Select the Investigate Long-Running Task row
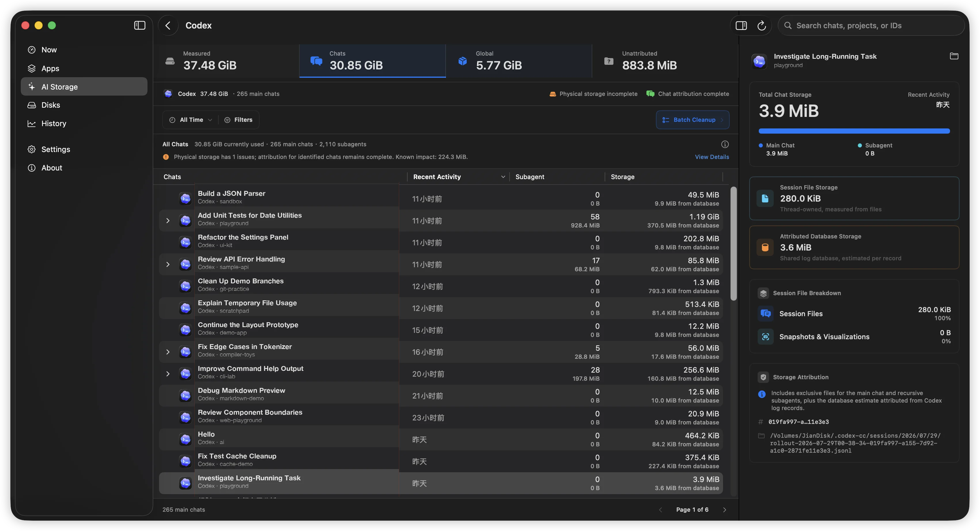The image size is (980, 531). pos(440,483)
